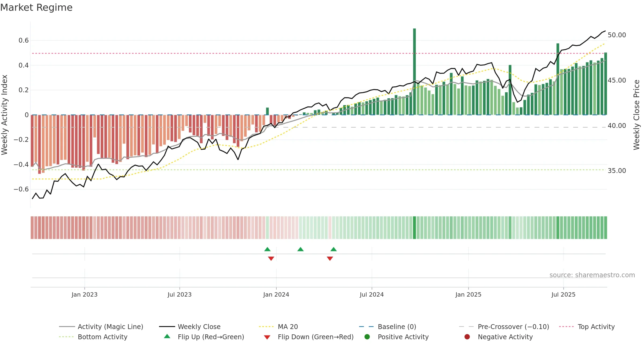Click the dark green stripe in the regime heat strip
This screenshot has width=644, height=362.
(x=414, y=228)
